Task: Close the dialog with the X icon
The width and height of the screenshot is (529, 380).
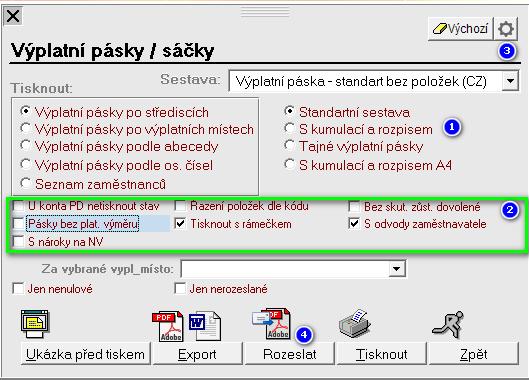Action: click(x=13, y=16)
